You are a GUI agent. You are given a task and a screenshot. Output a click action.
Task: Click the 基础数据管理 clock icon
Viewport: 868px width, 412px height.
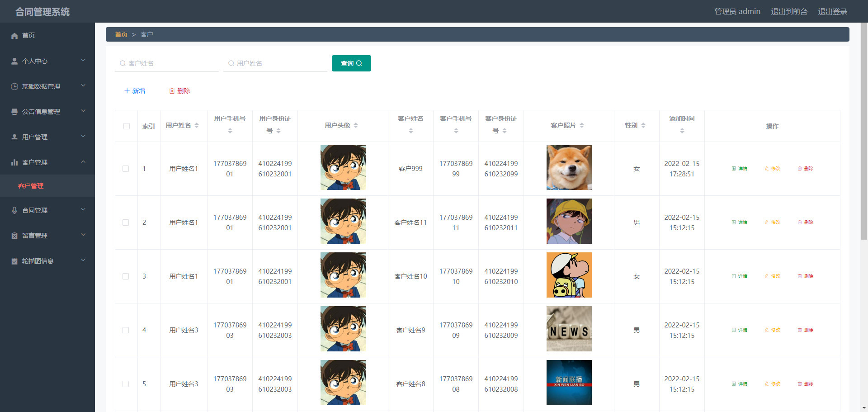[x=14, y=86]
